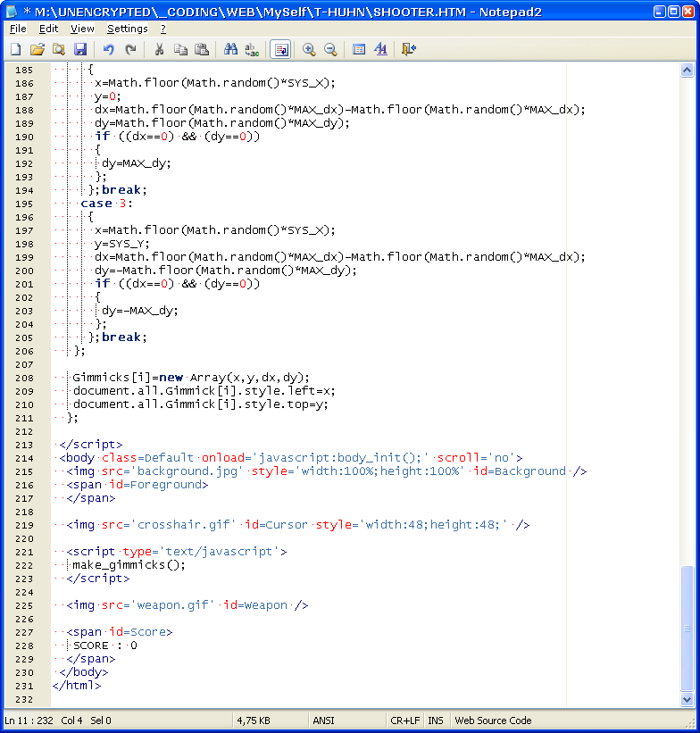Click the '</script>' tag on line 213
Viewport: 700px width, 733px height.
91,445
